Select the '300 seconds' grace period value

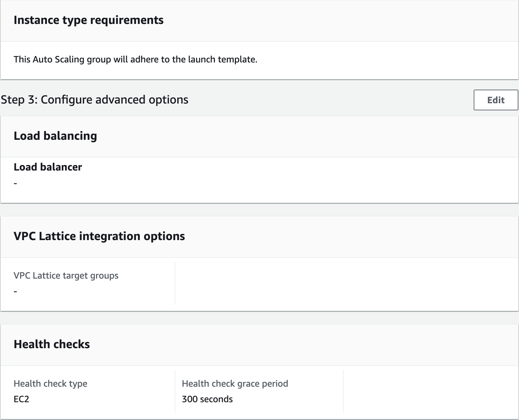point(207,399)
